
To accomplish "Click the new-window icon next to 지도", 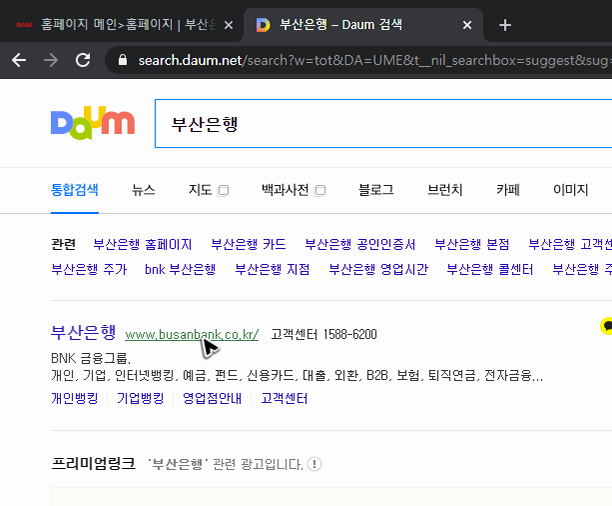I will coord(223,191).
